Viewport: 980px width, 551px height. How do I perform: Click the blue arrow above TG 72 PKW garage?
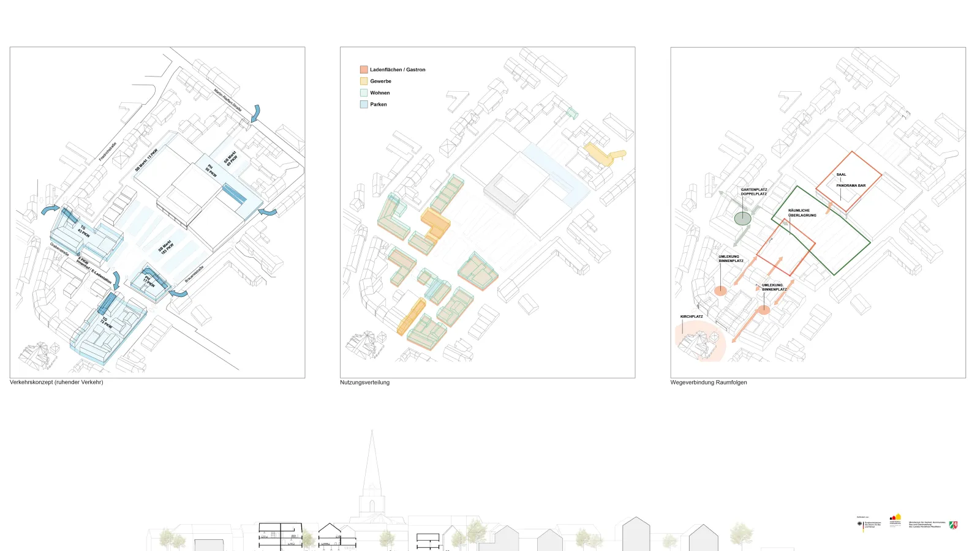(x=116, y=280)
